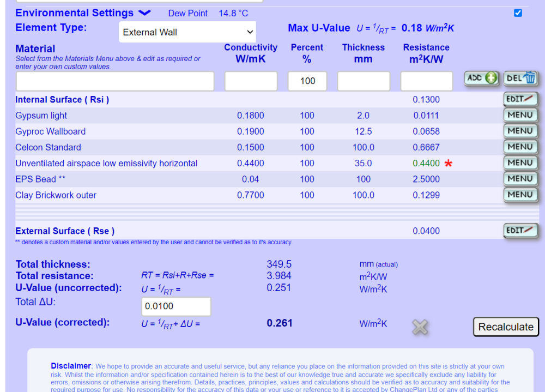Open MENU for Gypsum light row

[520, 115]
